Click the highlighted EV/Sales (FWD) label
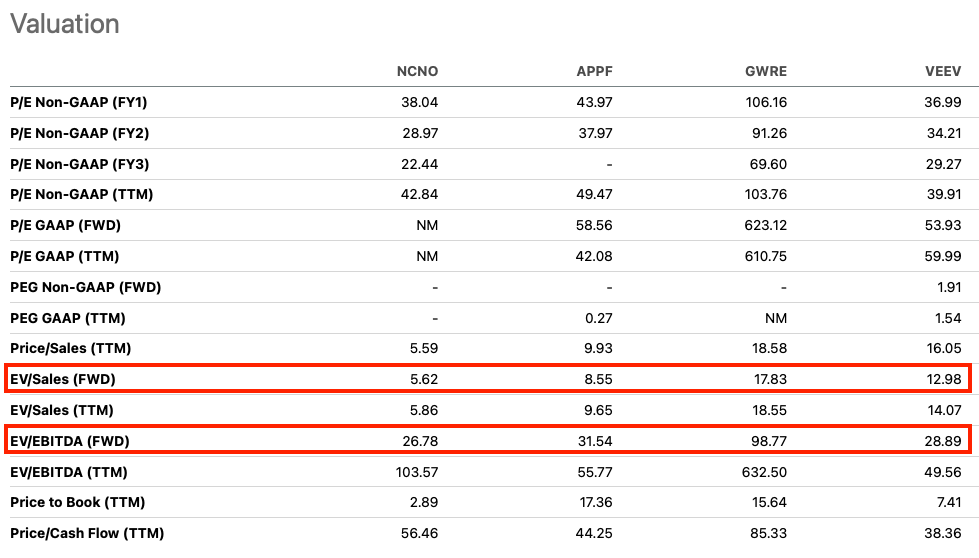Viewport: 979px width, 558px height. 62,379
